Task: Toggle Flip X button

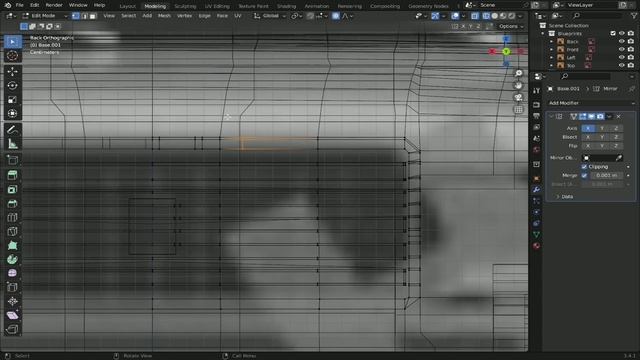Action: 588,146
